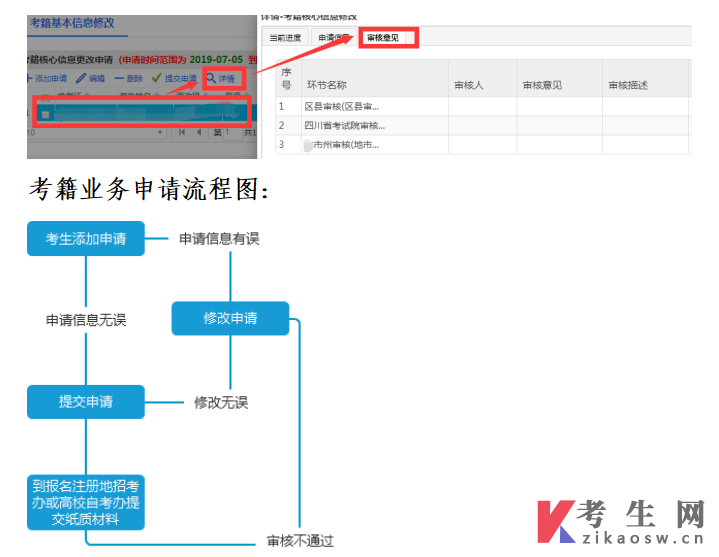
Task: Click the 修改申请 flowchart box
Action: (230, 318)
